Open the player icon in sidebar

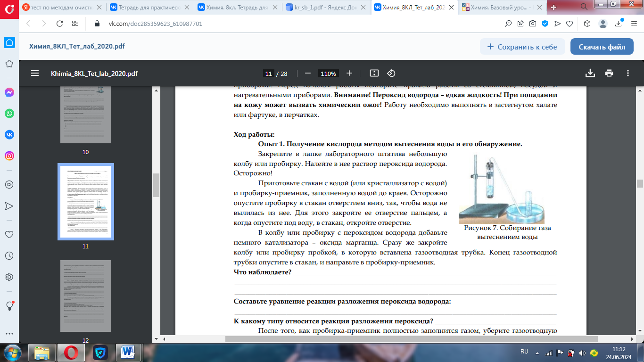pos(9,184)
